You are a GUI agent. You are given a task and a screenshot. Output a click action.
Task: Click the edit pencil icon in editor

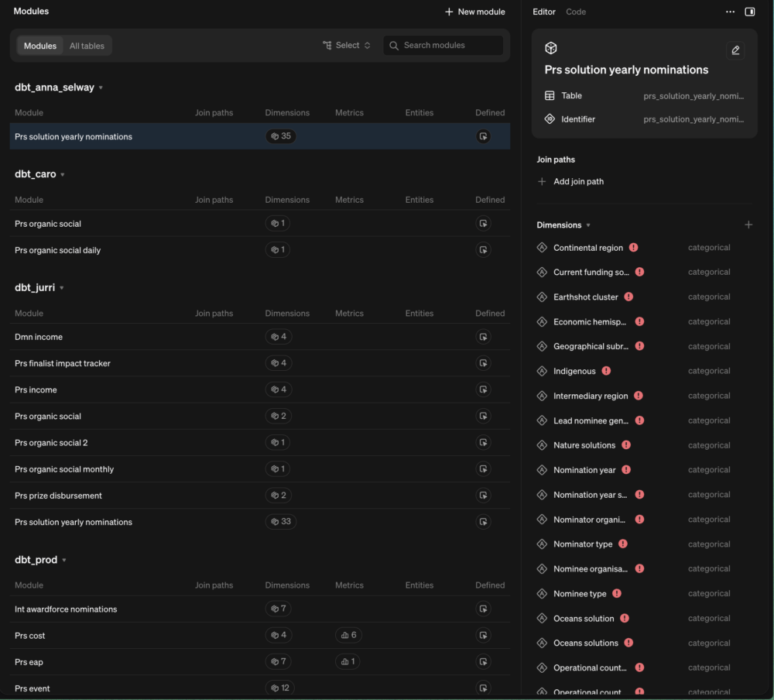point(735,50)
